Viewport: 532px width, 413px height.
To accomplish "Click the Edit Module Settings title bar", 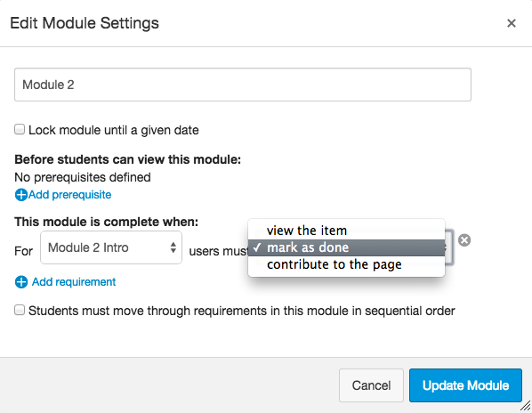I will click(x=266, y=23).
